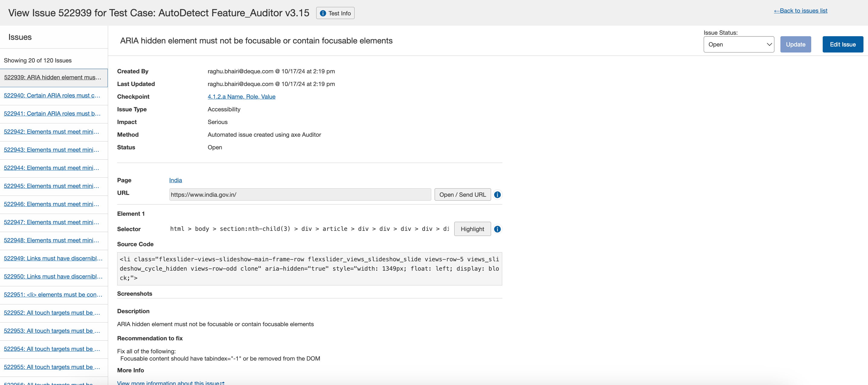Select issue 522939 ARIA hidden element
Viewport: 868px width, 385px height.
click(x=53, y=78)
